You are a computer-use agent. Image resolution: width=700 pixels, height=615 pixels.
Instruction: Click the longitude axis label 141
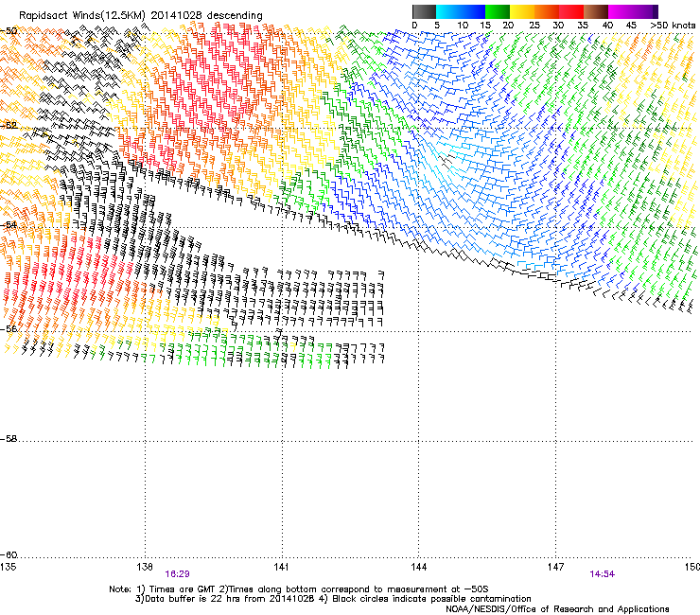[281, 567]
